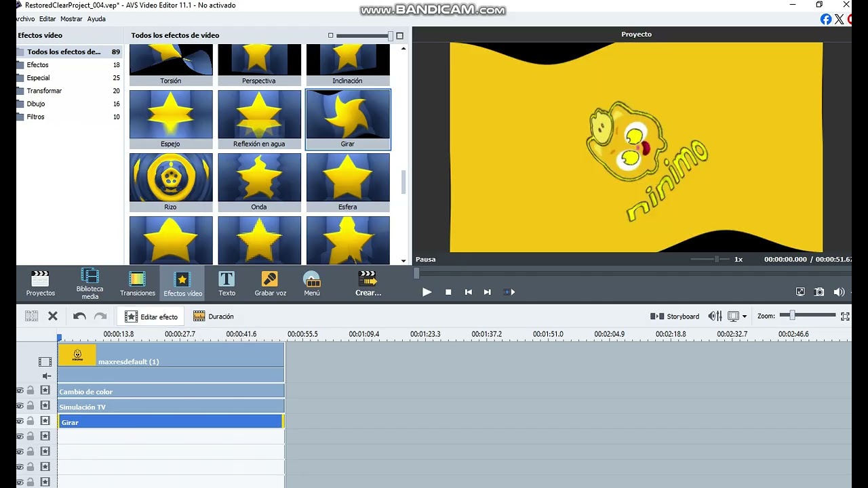The image size is (868, 488).
Task: Click the Editar efecto button
Action: (151, 317)
